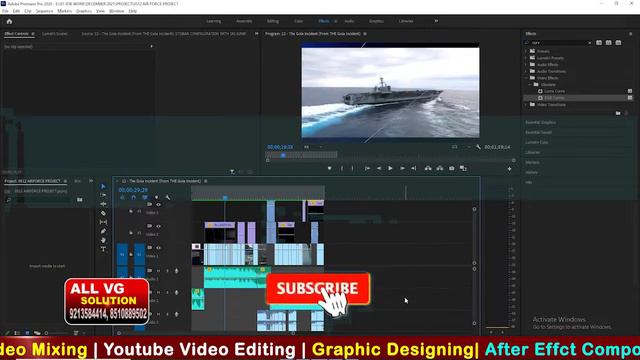The height and width of the screenshot is (360, 640).
Task: Expand the Video Transitions folder
Action: tap(526, 105)
